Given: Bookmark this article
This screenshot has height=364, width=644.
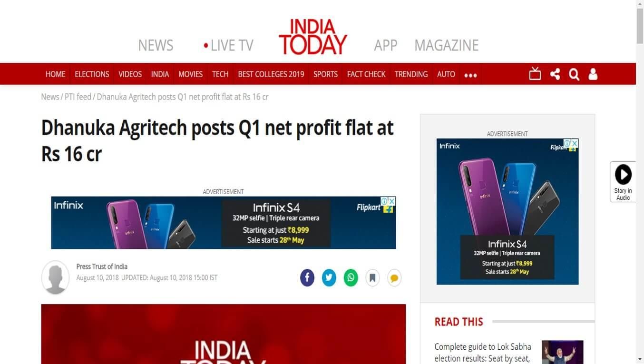Looking at the screenshot, I should [372, 277].
